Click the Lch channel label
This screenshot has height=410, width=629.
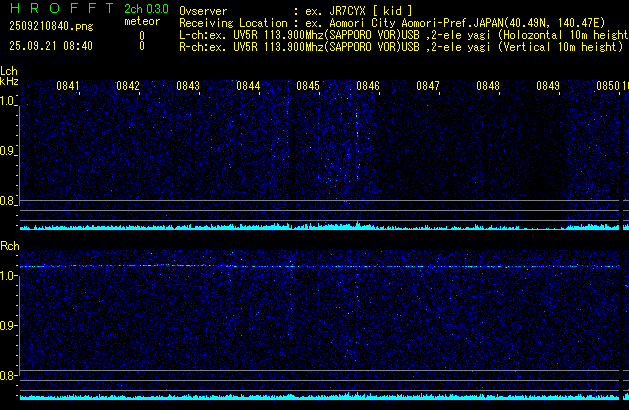click(9, 71)
